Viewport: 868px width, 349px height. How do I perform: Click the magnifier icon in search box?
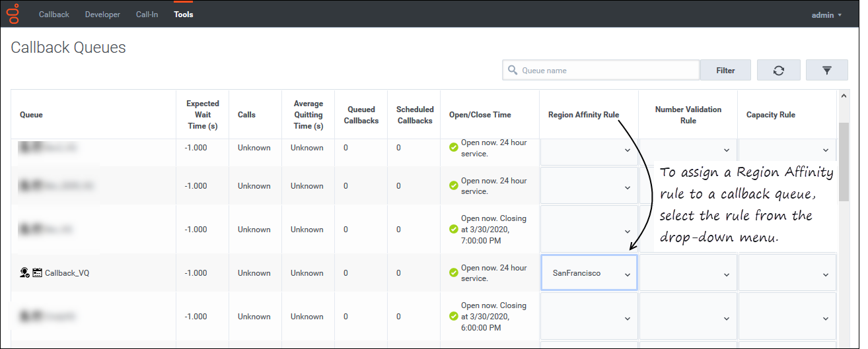point(512,71)
